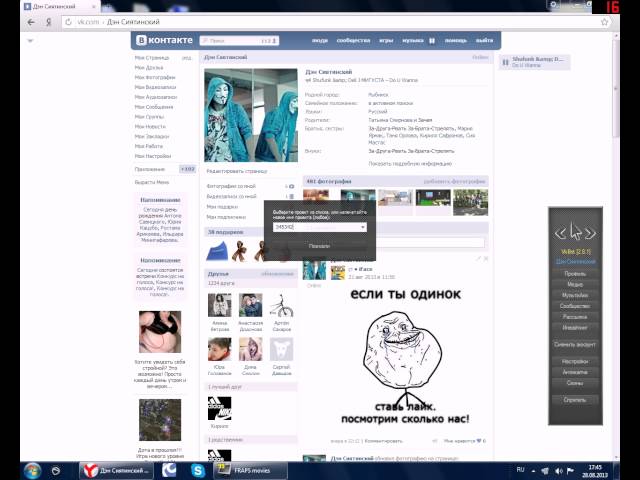Click the camera icon next to Фотографии со мной
This screenshot has height=480, width=640.
291,186
